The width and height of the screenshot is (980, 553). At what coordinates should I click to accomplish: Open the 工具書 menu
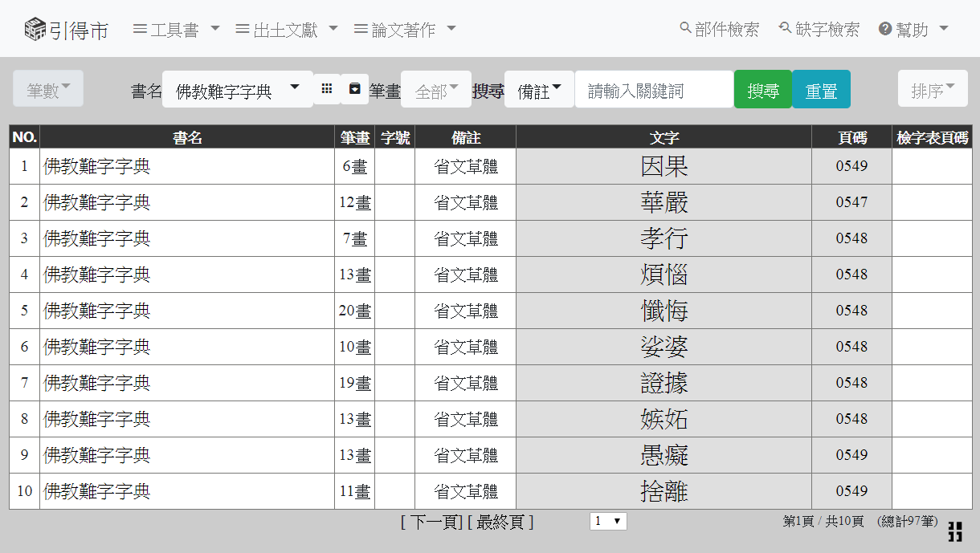(176, 30)
